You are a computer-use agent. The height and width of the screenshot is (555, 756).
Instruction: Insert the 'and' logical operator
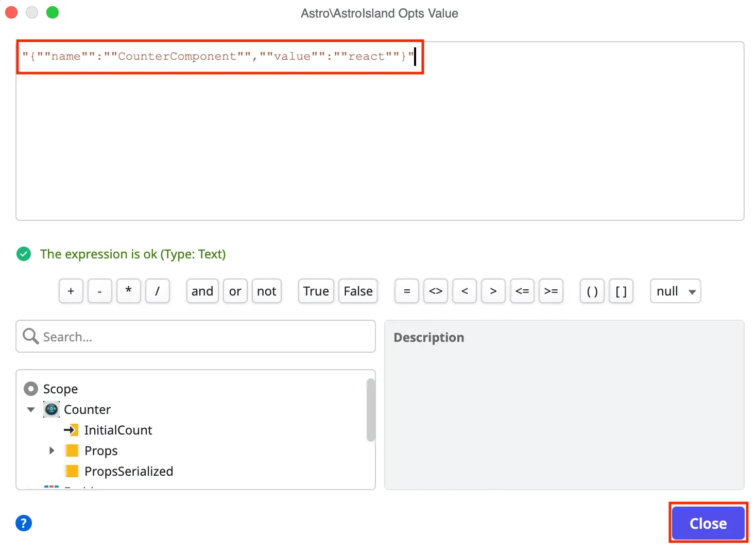(x=202, y=291)
